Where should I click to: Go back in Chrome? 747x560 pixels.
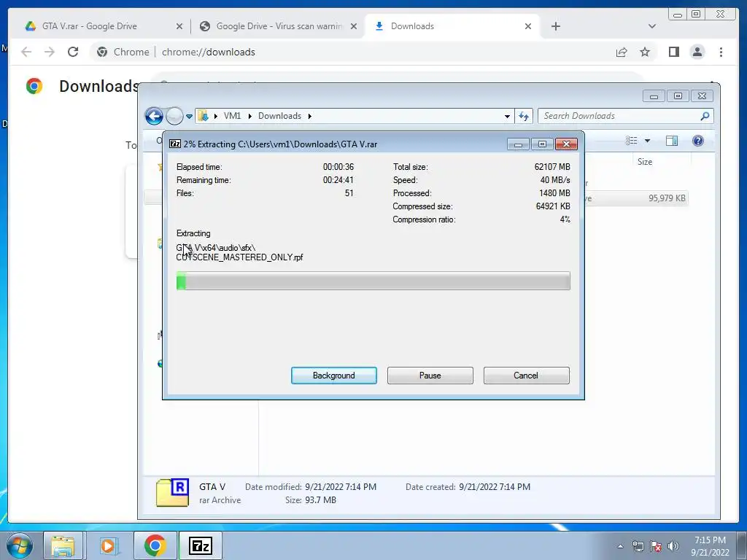[x=26, y=52]
